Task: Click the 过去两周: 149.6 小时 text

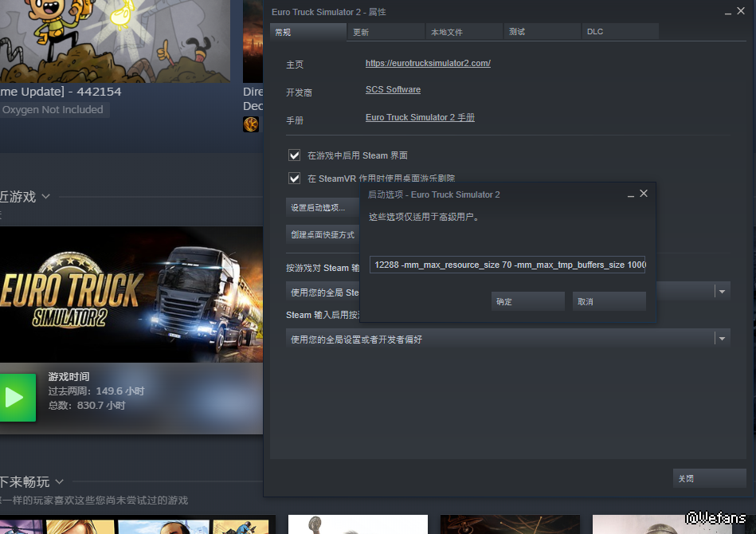Action: (96, 391)
